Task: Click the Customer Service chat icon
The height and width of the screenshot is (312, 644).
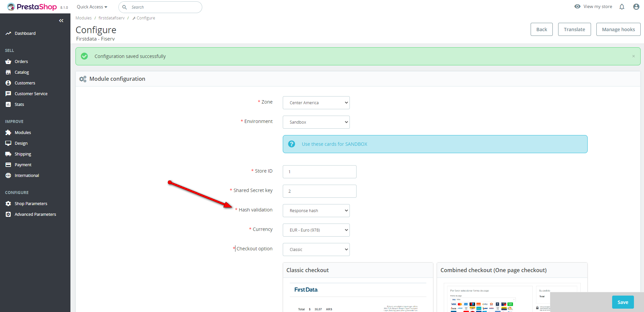Action: [8, 94]
